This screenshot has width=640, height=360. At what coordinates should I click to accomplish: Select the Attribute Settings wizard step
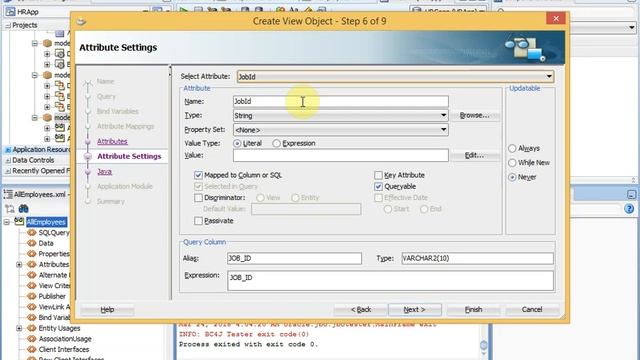[129, 156]
